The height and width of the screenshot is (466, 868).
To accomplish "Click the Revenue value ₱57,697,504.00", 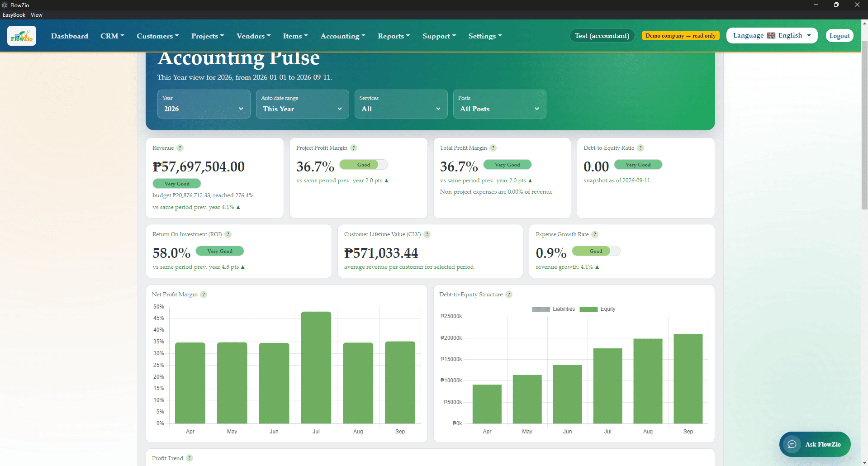I will pyautogui.click(x=199, y=166).
